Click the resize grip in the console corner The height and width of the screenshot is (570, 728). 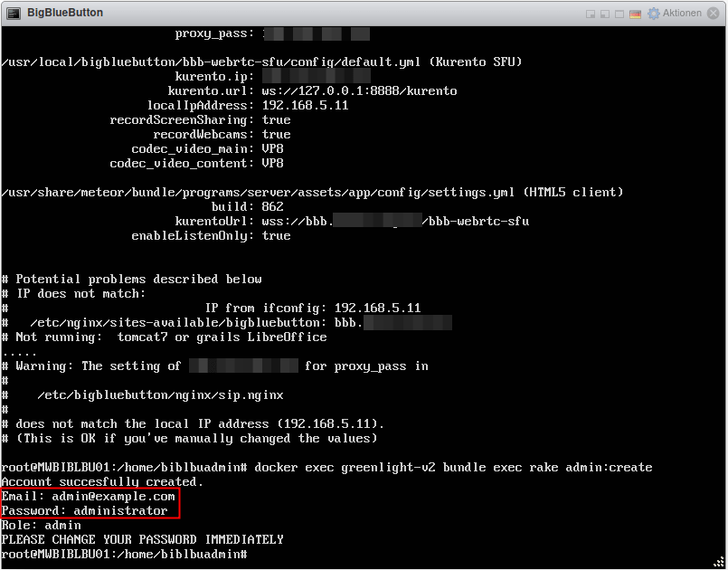719,562
